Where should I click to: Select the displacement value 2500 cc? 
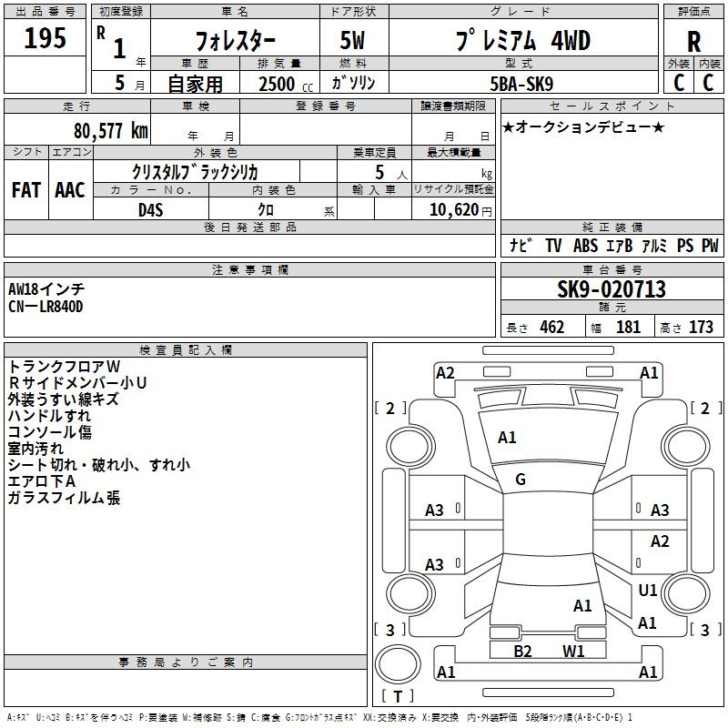pyautogui.click(x=286, y=84)
